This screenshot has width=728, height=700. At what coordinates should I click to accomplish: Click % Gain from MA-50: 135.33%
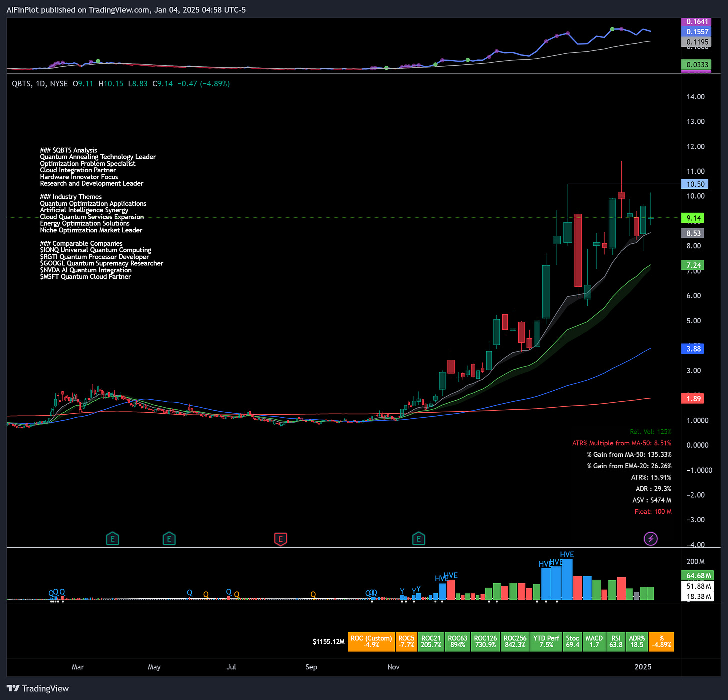coord(629,455)
